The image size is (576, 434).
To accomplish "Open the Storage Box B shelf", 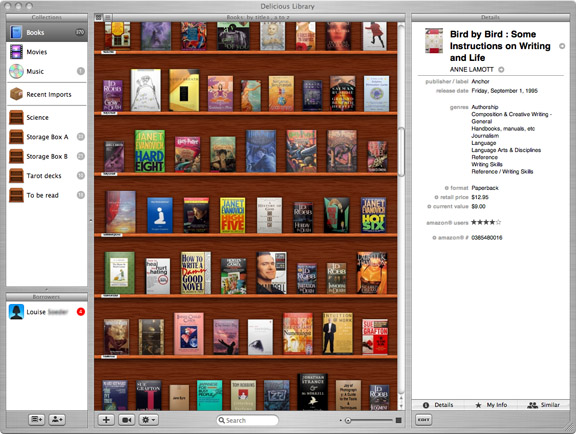I will click(x=47, y=156).
